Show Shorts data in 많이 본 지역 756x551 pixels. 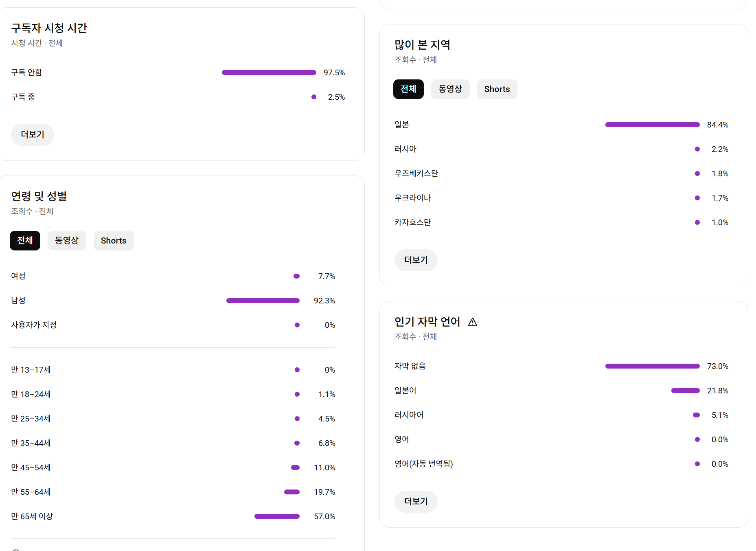[x=497, y=89]
